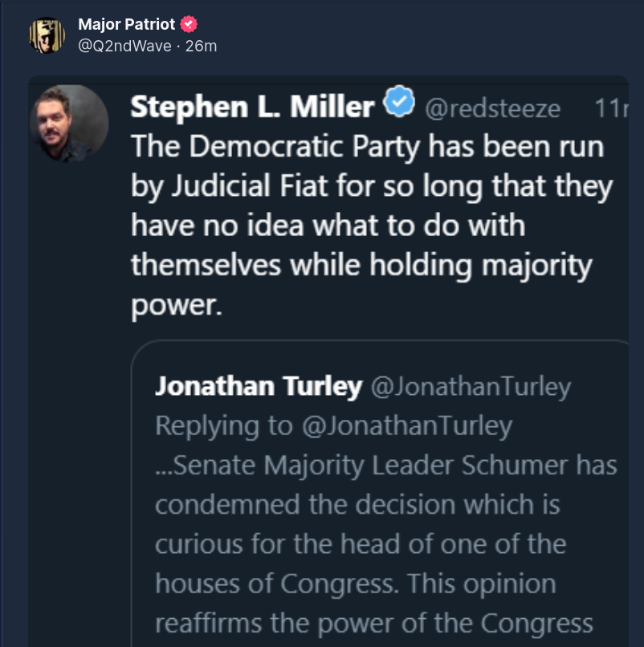Click the "Replying to @JonathanTurley" line

(x=333, y=425)
